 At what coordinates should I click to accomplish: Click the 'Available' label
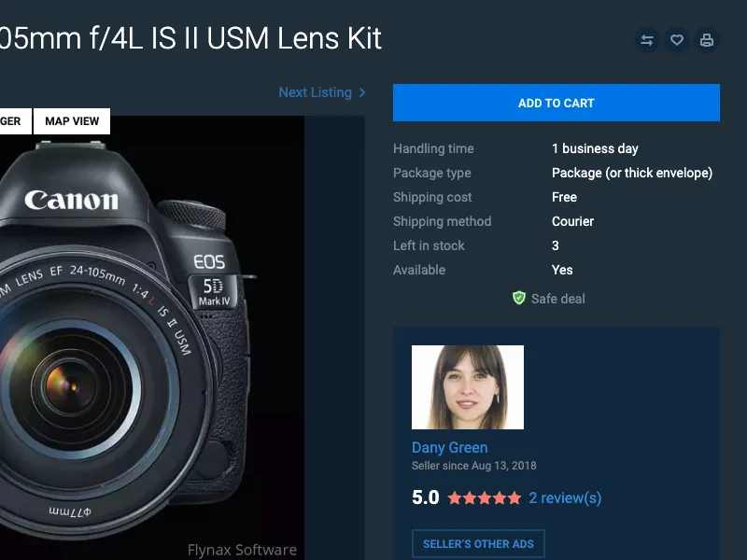tap(419, 270)
